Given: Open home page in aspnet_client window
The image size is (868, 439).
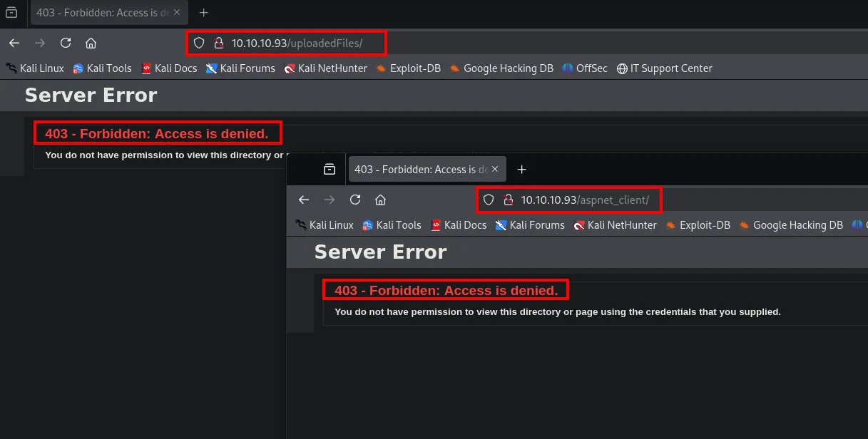Looking at the screenshot, I should [x=380, y=200].
